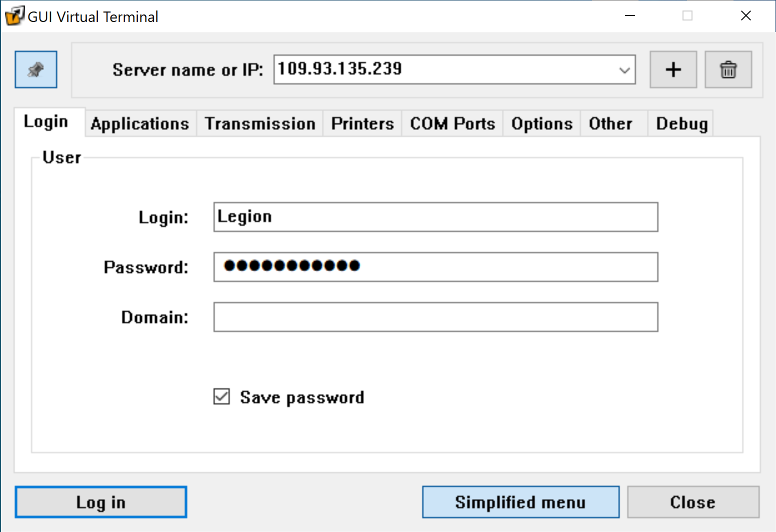Screen dimensions: 776x532
Task: Expand the server name dropdown list
Action: tap(624, 70)
